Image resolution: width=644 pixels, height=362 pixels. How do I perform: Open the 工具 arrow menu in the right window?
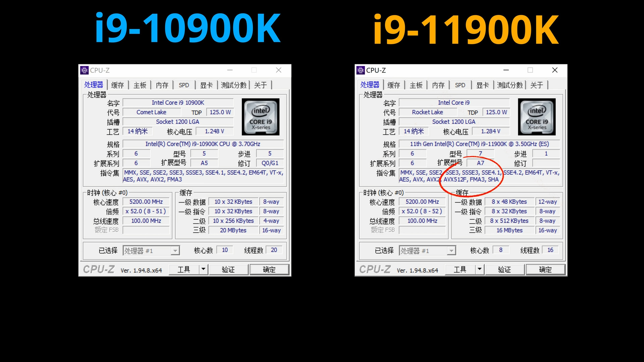point(479,269)
